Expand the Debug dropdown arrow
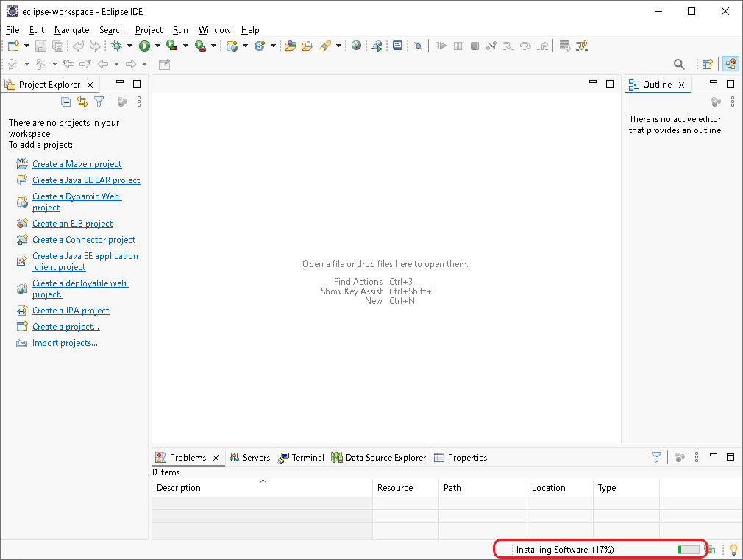 [129, 46]
